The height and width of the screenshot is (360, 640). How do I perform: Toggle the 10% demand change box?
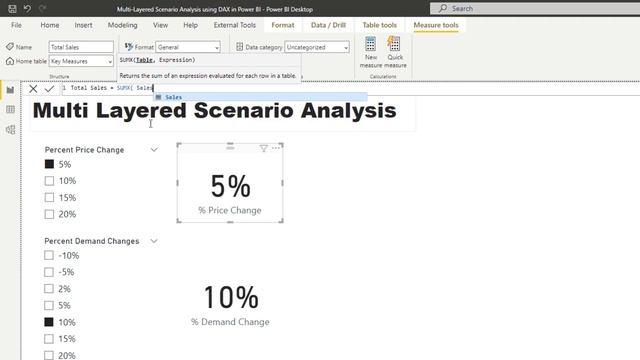tap(49, 322)
